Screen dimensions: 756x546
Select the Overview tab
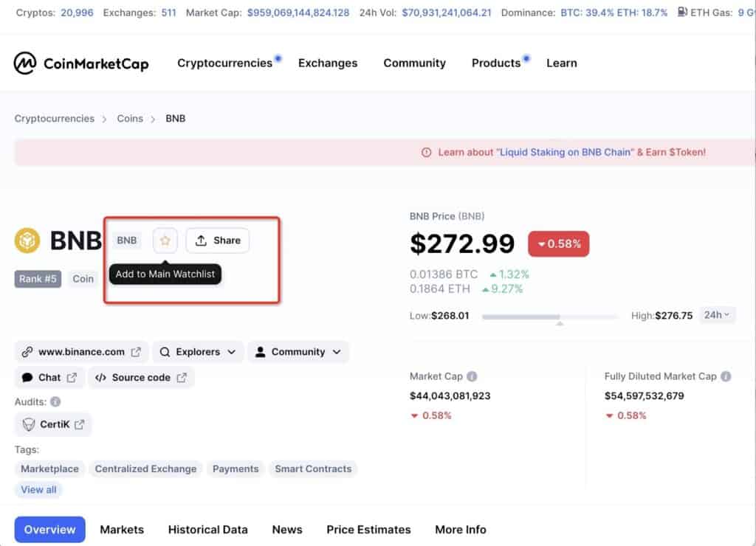pos(49,530)
